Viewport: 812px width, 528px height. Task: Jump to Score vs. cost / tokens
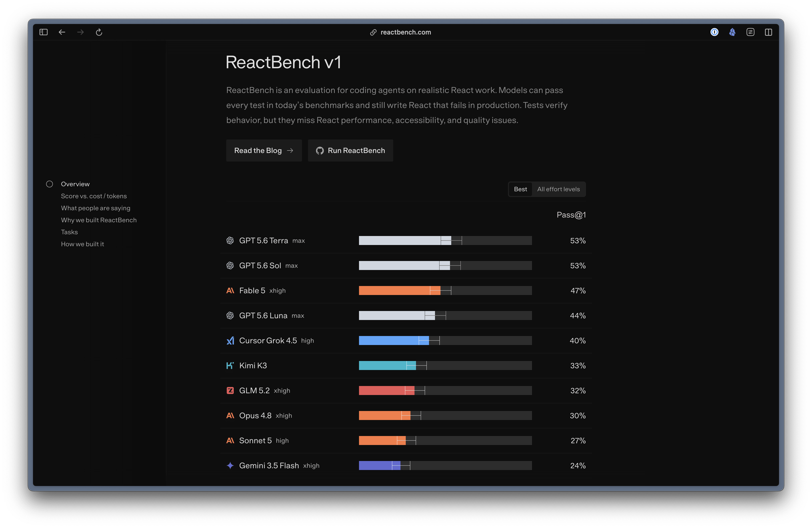coord(94,196)
